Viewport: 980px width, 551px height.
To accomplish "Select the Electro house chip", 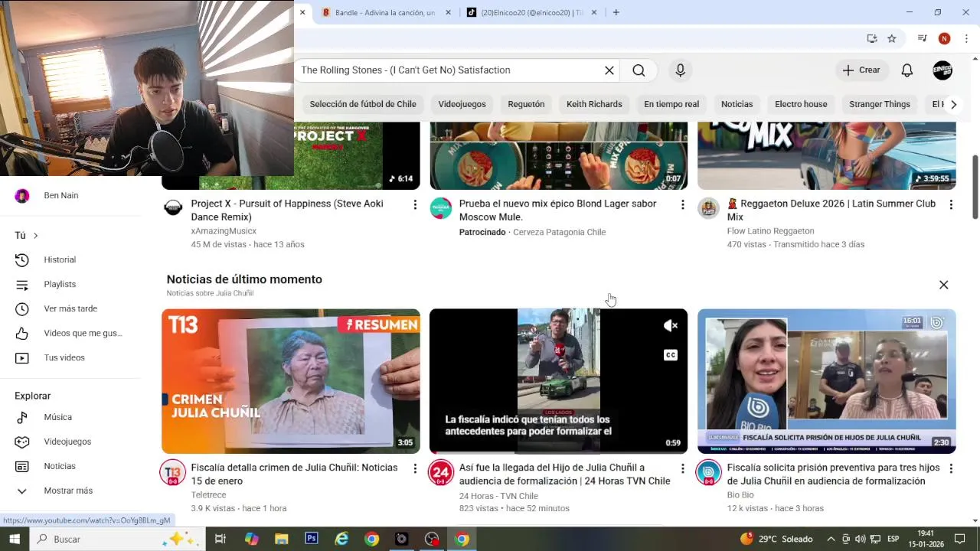I will click(x=801, y=104).
